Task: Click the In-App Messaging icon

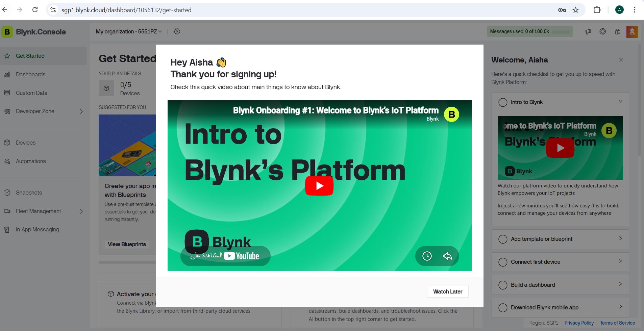Action: coord(7,229)
